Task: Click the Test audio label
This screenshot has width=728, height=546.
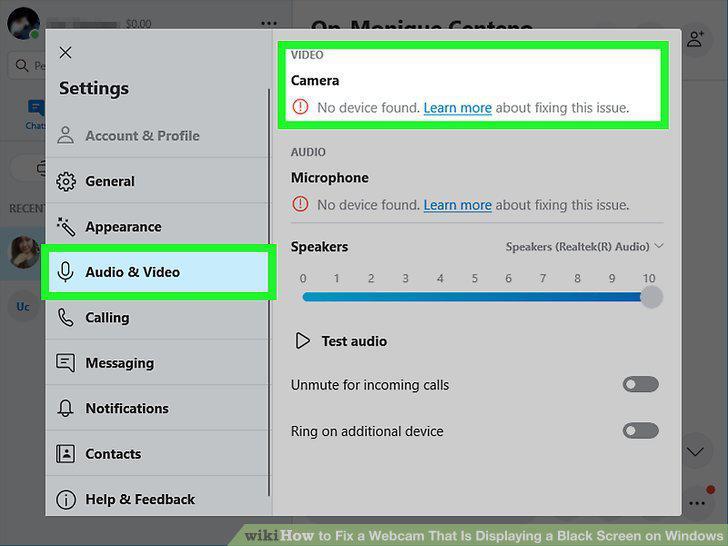Action: 354,341
